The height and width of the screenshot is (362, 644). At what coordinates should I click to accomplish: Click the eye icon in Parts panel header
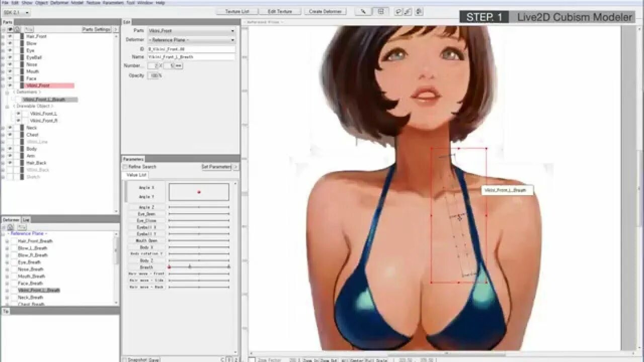(11, 29)
